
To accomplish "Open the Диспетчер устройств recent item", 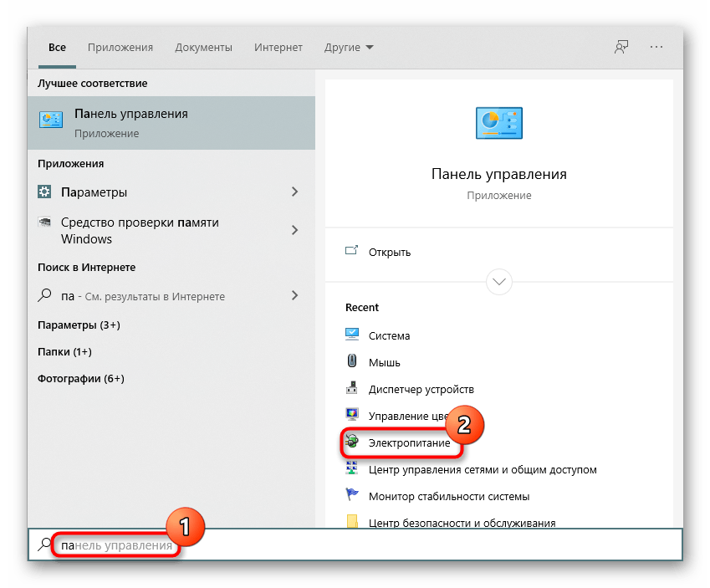I will (x=421, y=389).
